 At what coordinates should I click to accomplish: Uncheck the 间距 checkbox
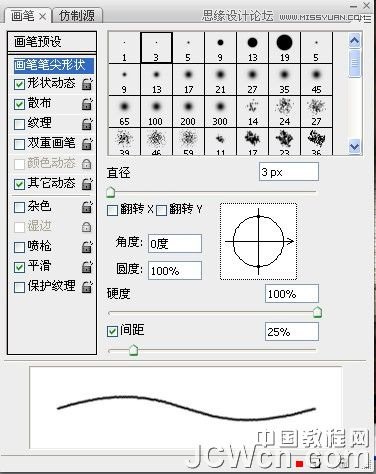[x=112, y=331]
